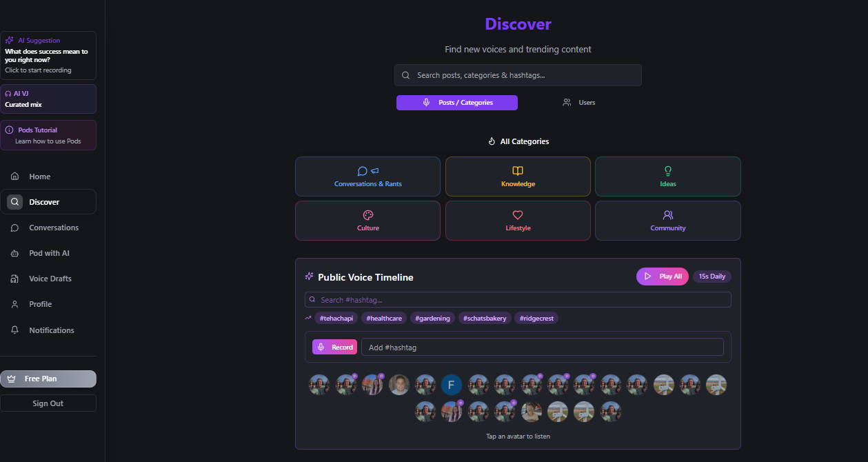The height and width of the screenshot is (462, 868).
Task: Select the #healthcare hashtag chip
Action: tap(384, 319)
